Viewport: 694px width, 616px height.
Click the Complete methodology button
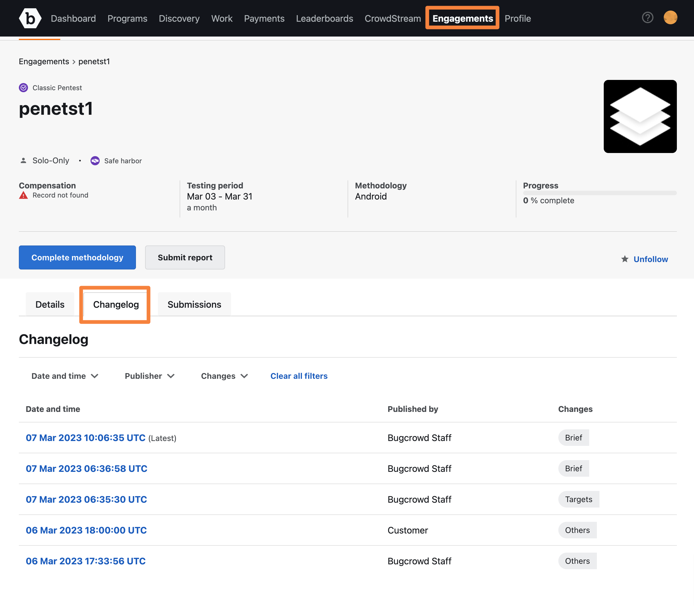(77, 257)
